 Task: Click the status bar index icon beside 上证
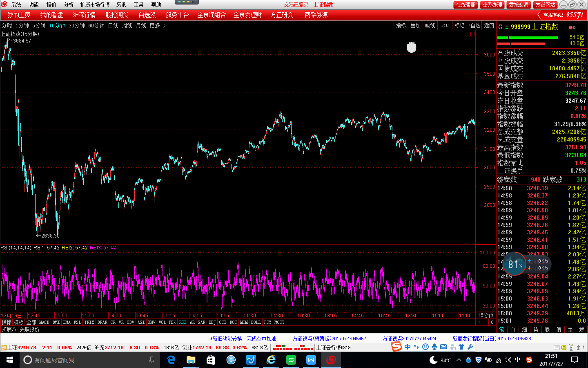coord(3,348)
